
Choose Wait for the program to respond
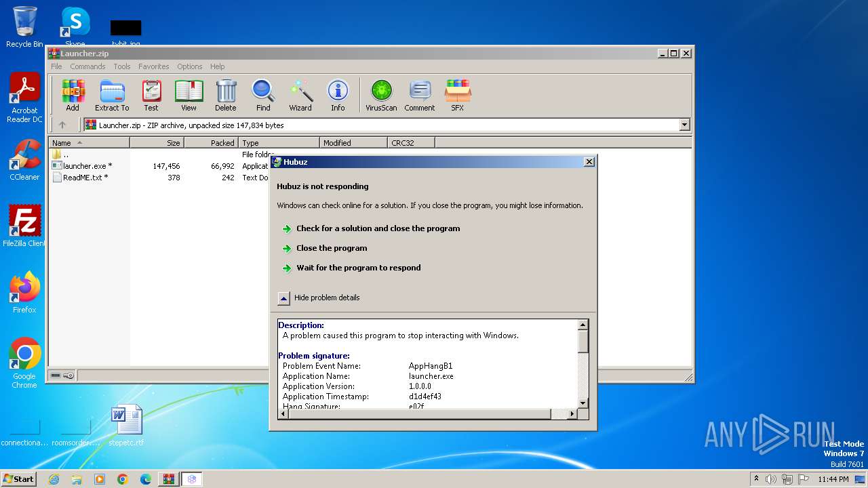(358, 268)
